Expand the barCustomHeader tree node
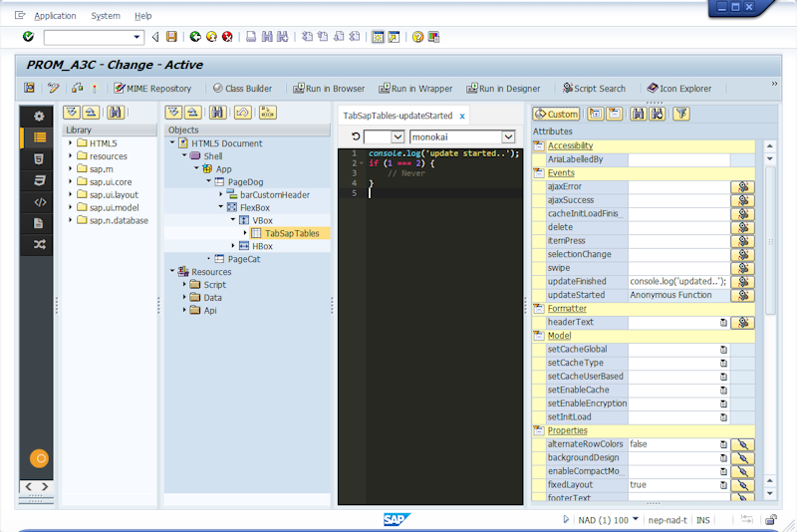The height and width of the screenshot is (532, 797). click(220, 194)
